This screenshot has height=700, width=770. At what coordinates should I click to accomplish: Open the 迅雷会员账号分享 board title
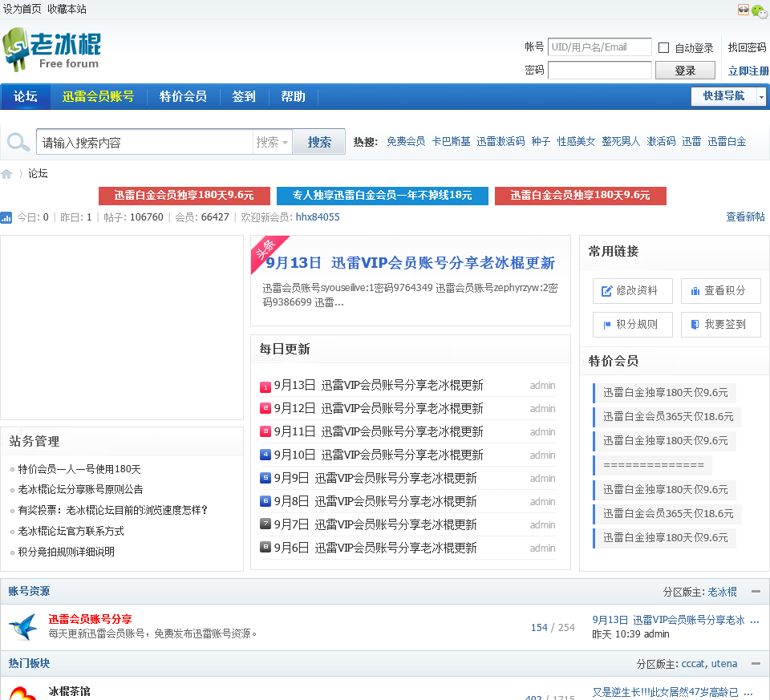coord(91,620)
